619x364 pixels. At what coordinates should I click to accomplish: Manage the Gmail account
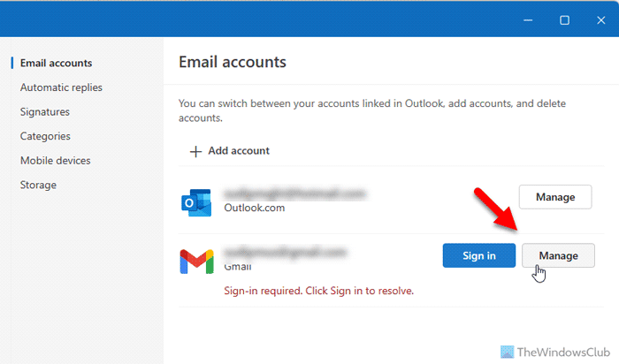point(557,256)
